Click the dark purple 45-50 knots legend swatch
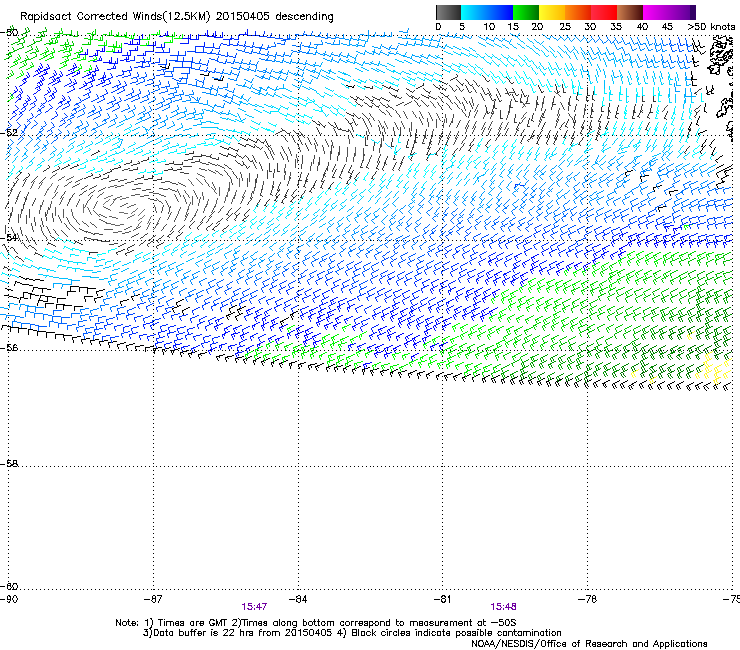The image size is (740, 650). (x=682, y=12)
